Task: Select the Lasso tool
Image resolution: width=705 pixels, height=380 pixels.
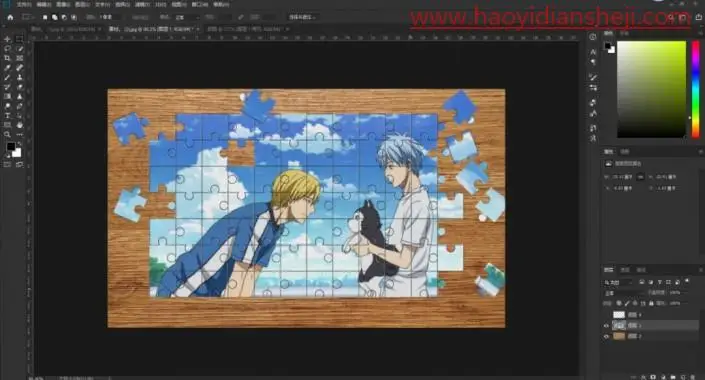Action: (7, 49)
